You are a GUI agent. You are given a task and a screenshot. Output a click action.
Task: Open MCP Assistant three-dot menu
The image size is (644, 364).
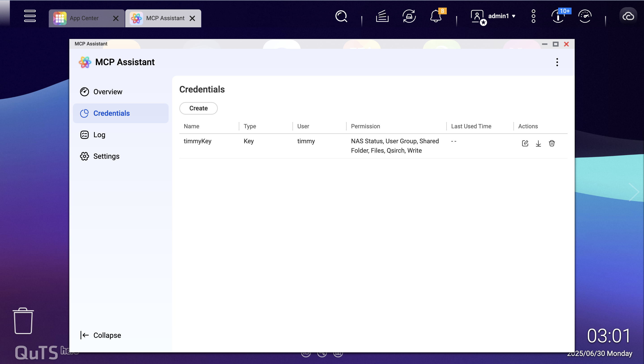point(557,62)
